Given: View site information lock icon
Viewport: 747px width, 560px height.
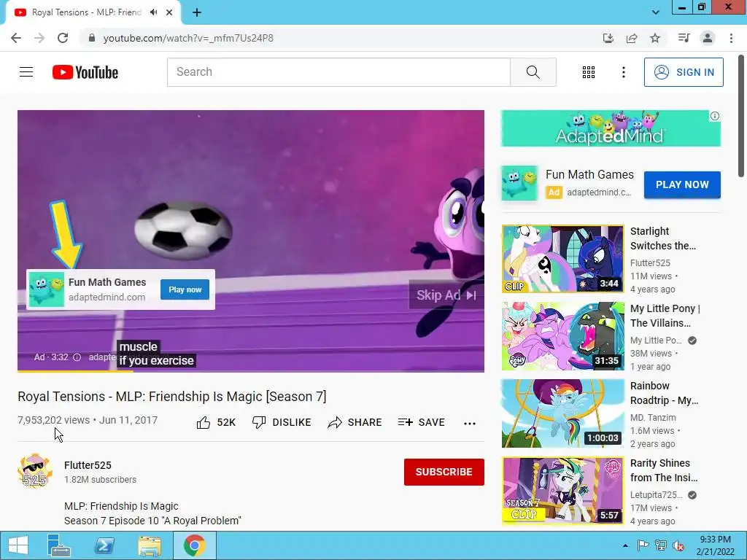Looking at the screenshot, I should (92, 38).
